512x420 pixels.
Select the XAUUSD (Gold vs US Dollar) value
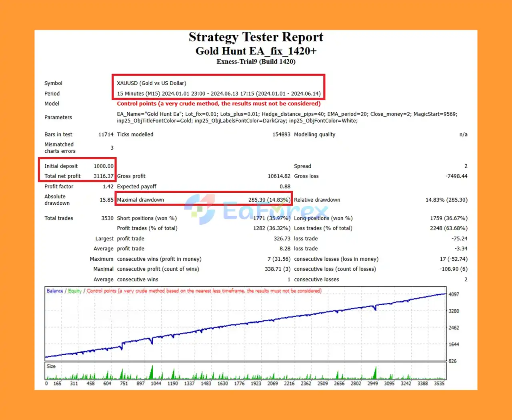pyautogui.click(x=152, y=83)
